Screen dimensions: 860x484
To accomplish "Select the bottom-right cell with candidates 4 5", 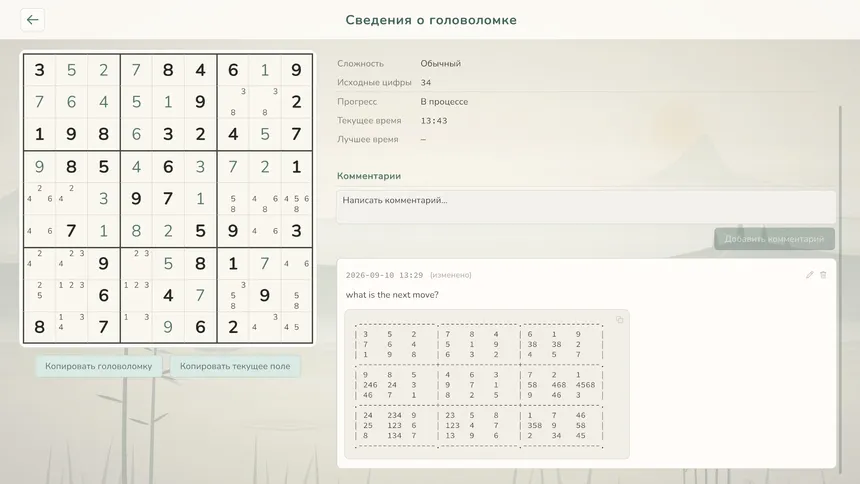I will (x=297, y=327).
